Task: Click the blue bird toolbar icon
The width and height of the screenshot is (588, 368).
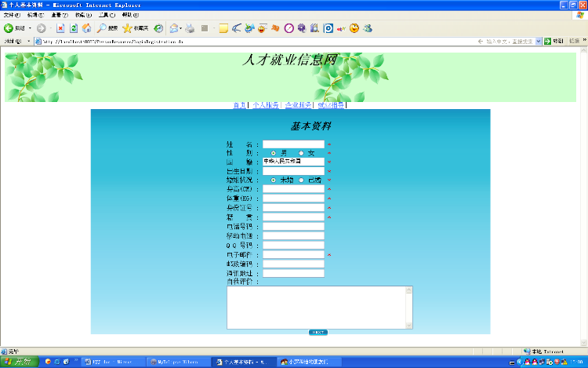Action: coord(236,28)
